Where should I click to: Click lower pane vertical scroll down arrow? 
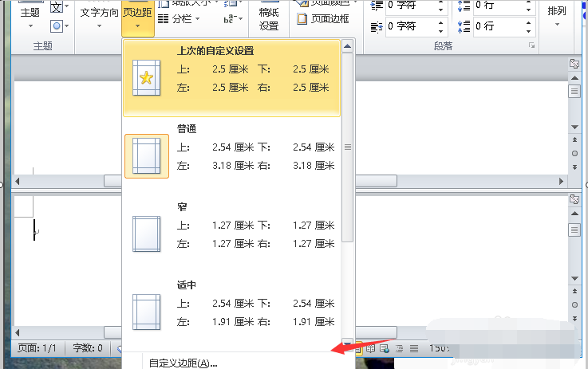click(574, 279)
